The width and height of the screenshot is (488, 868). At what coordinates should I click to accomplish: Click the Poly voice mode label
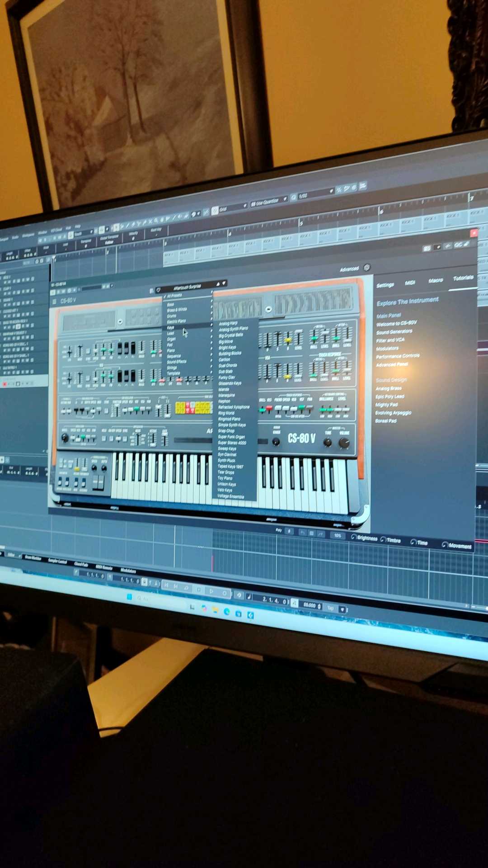279,530
